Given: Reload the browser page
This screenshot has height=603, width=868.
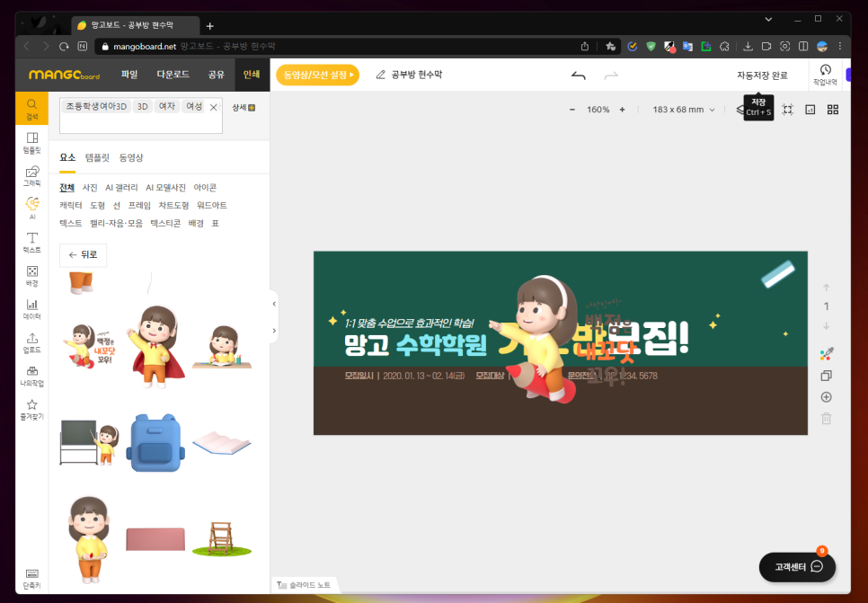Looking at the screenshot, I should 64,47.
